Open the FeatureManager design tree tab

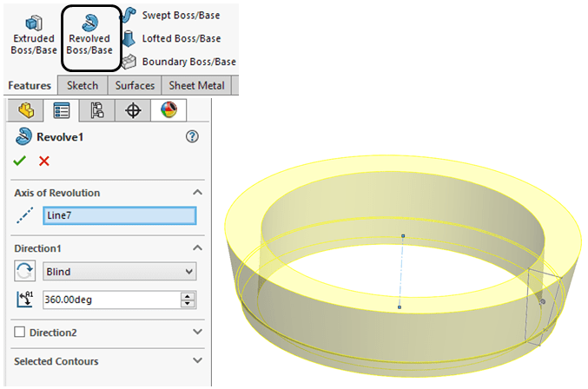click(25, 110)
